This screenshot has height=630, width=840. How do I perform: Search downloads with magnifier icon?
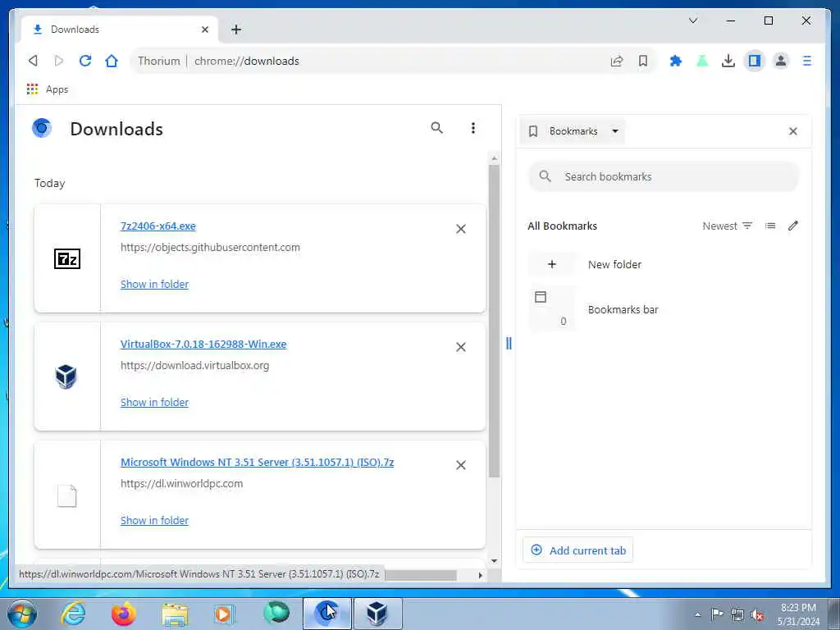coord(436,128)
